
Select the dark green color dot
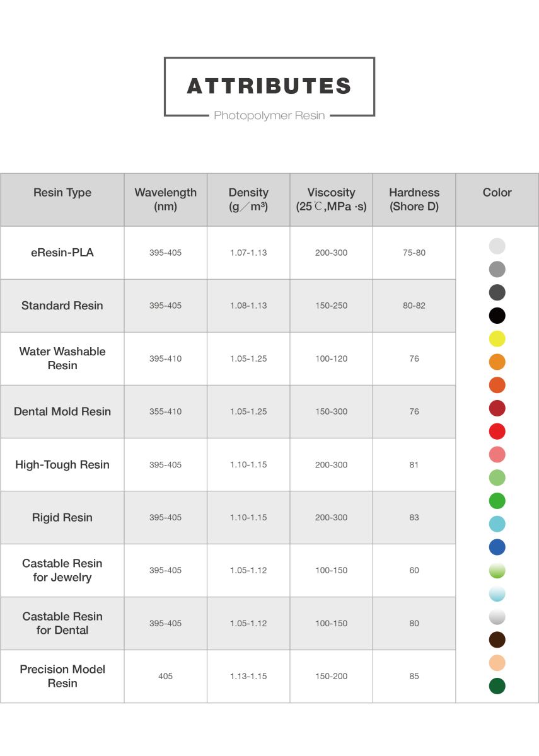[x=497, y=686]
